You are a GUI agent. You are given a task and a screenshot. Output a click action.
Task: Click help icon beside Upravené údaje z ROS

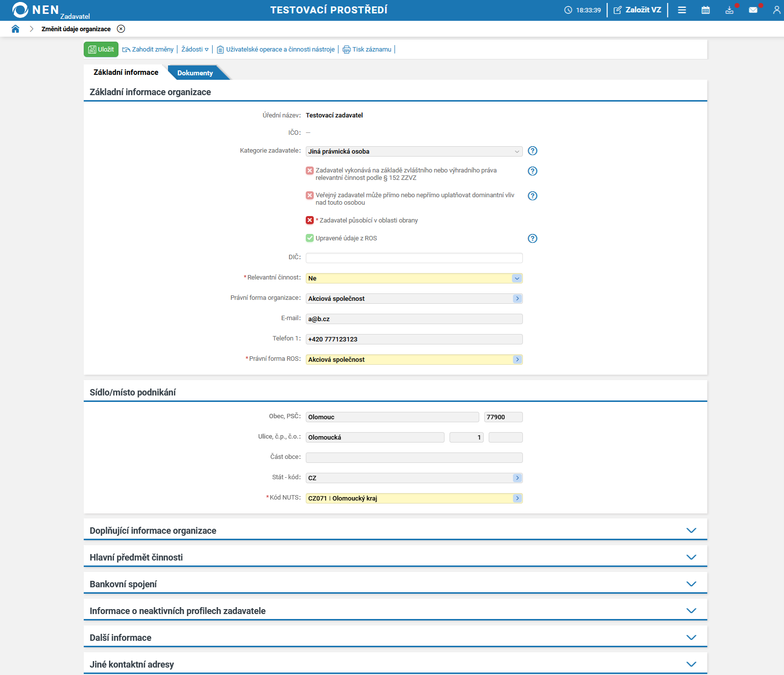532,238
